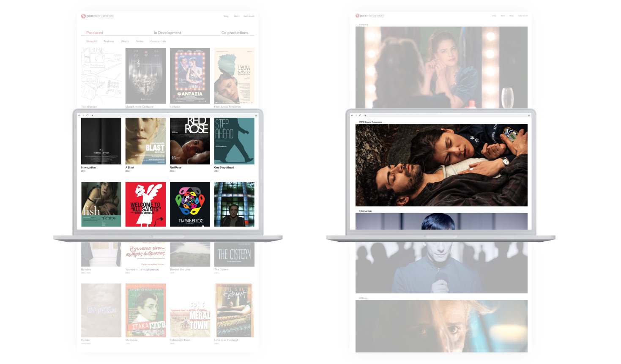Open Stakaman poster

pyautogui.click(x=145, y=310)
